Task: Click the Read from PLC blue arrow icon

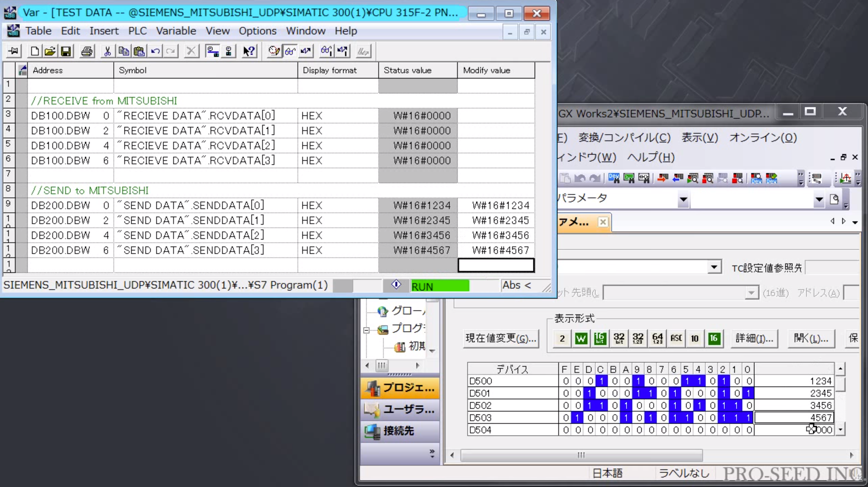Action: coord(678,178)
